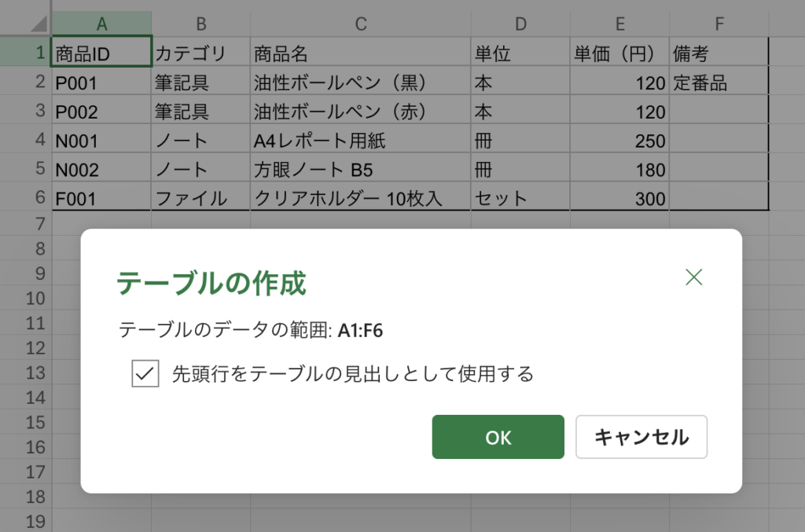Select column D header
This screenshot has width=805, height=532.
pos(520,24)
